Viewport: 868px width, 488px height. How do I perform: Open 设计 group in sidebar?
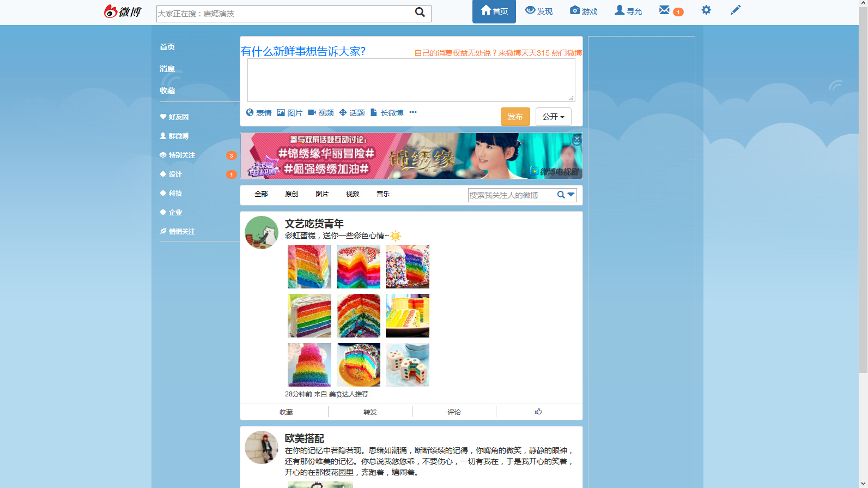[x=171, y=174]
